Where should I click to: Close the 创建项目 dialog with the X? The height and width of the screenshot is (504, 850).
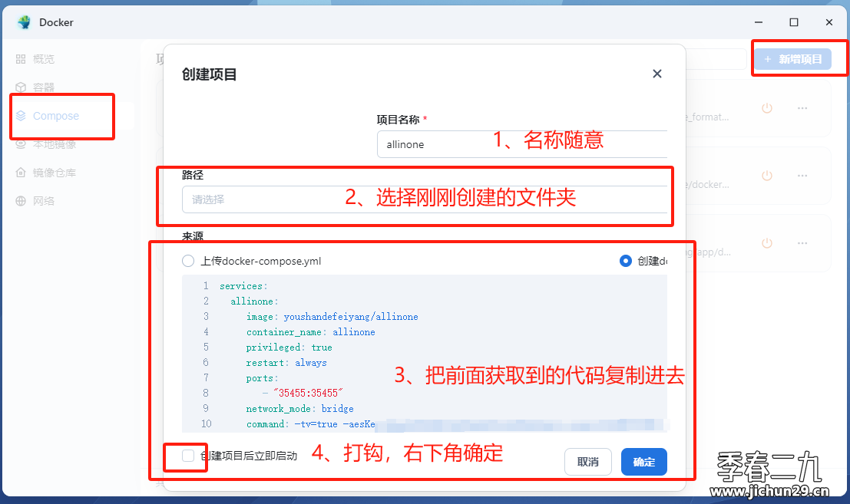[x=657, y=74]
